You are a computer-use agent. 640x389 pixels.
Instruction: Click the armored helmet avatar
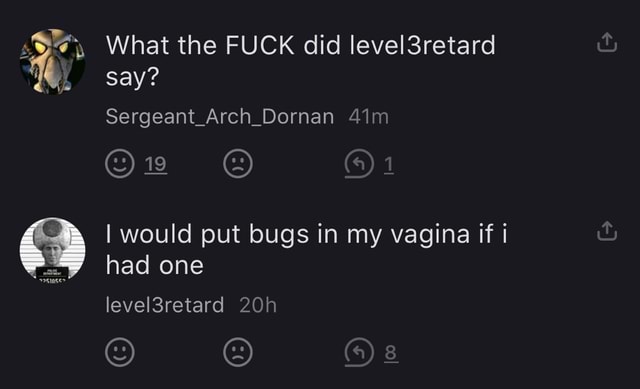point(53,62)
